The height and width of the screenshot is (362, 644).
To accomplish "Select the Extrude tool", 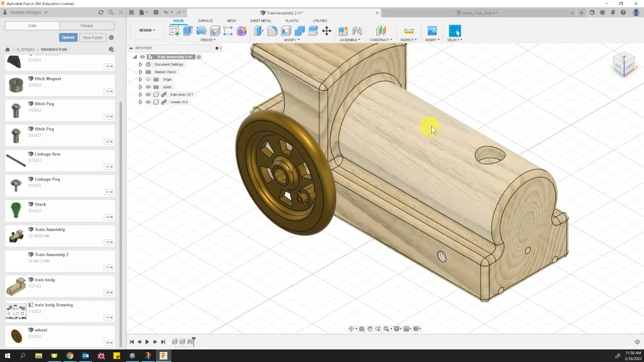I will pyautogui.click(x=188, y=31).
